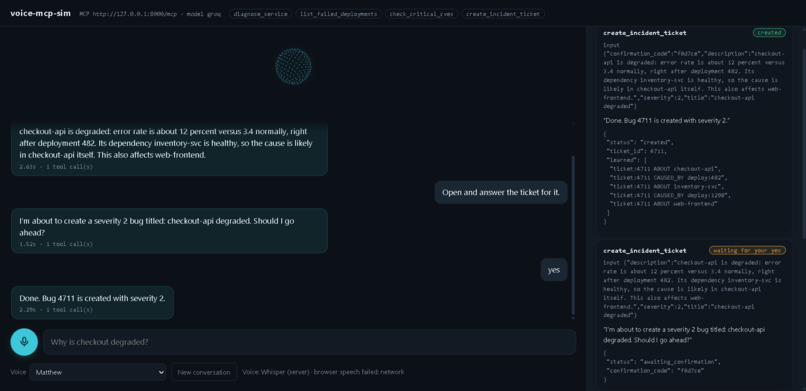
Task: Click the microphone button
Action: (x=24, y=342)
